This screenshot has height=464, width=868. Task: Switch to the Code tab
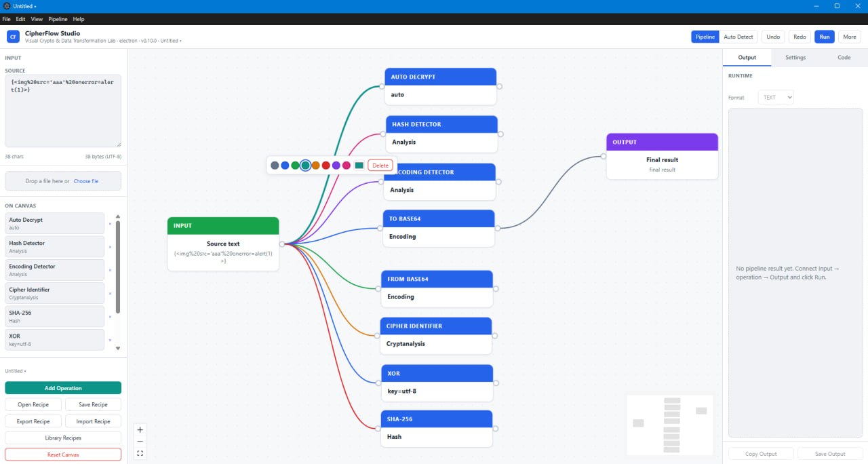coord(844,58)
